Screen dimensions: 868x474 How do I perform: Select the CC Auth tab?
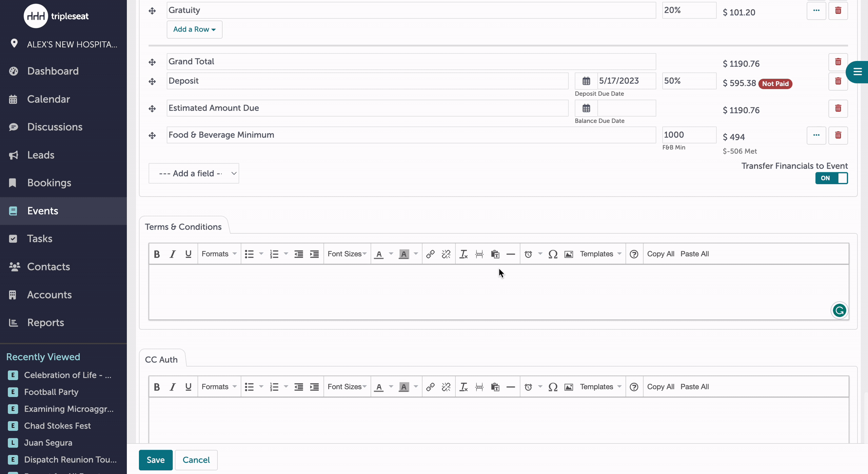point(161,359)
